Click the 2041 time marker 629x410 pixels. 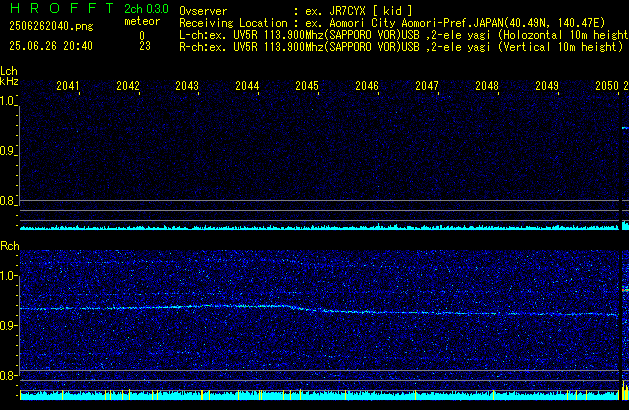68,86
